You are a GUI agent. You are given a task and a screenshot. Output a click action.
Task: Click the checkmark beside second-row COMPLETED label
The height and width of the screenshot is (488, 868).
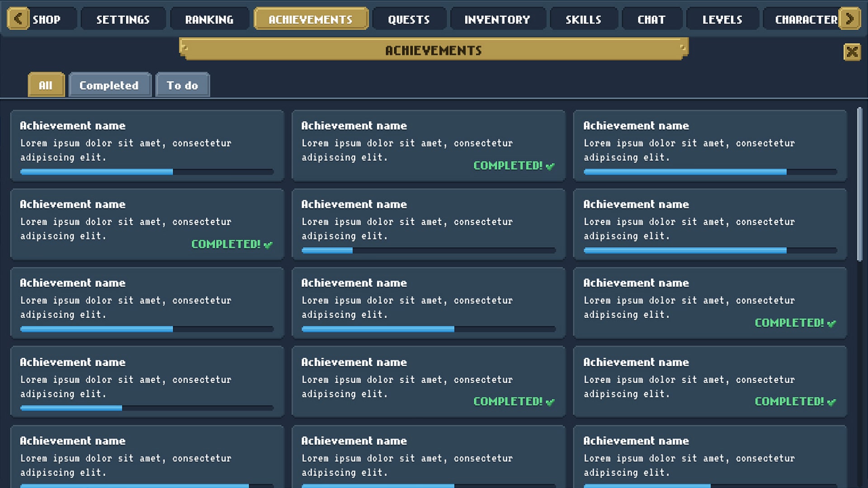pyautogui.click(x=268, y=245)
